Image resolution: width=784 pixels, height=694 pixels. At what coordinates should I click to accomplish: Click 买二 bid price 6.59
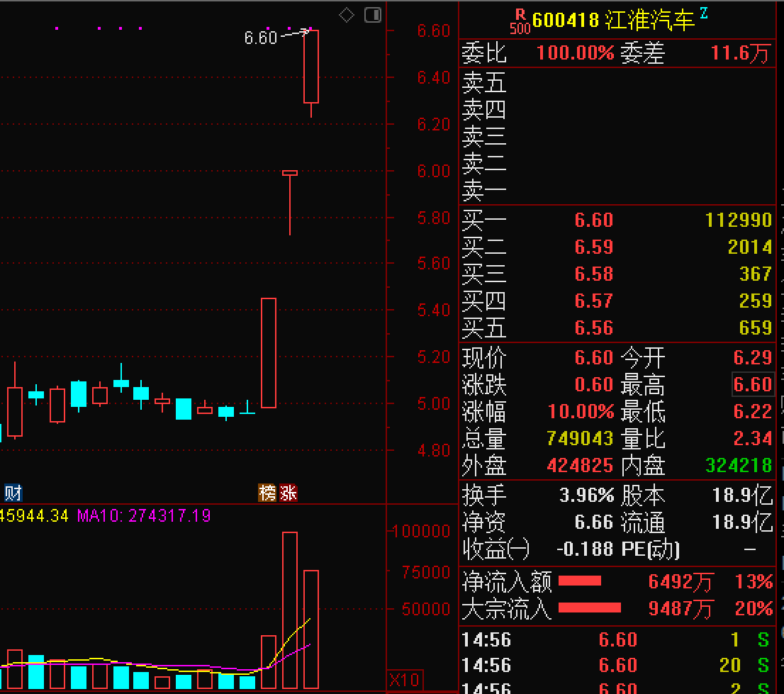[x=593, y=247]
